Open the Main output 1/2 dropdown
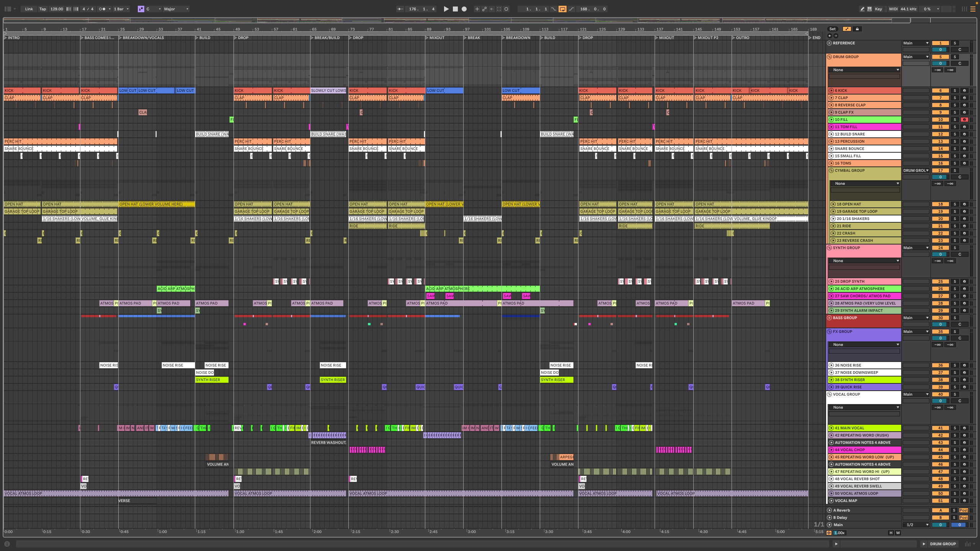Image resolution: width=980 pixels, height=551 pixels. tap(916, 525)
